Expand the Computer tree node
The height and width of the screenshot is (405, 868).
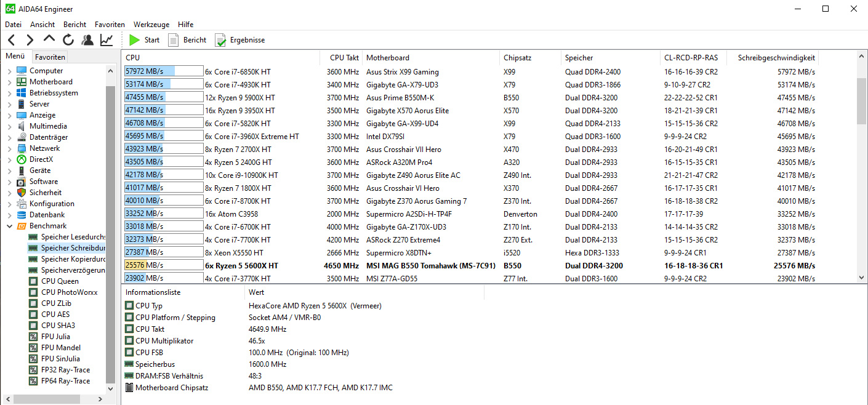(9, 71)
